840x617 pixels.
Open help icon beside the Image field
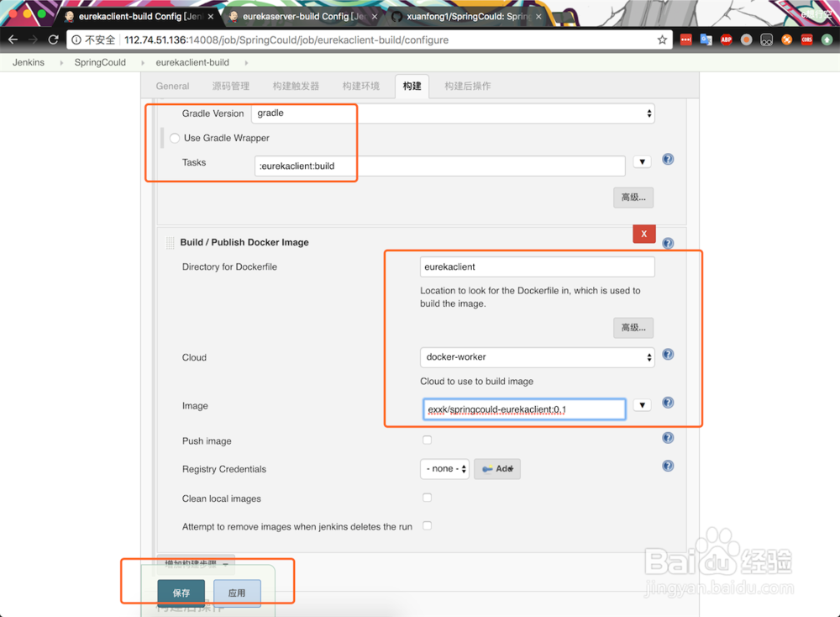[668, 403]
